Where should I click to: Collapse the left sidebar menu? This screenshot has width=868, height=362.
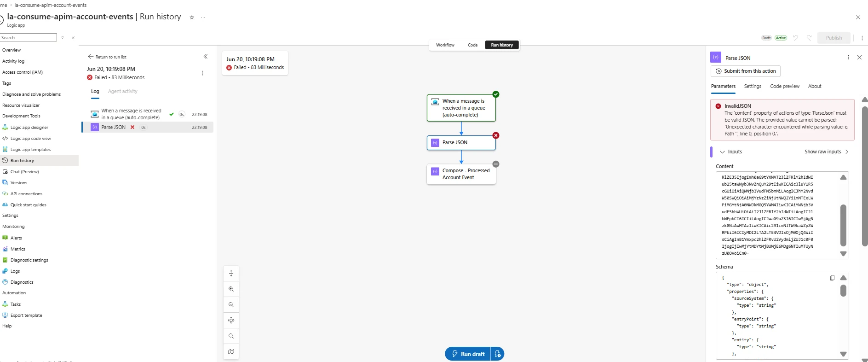(73, 38)
